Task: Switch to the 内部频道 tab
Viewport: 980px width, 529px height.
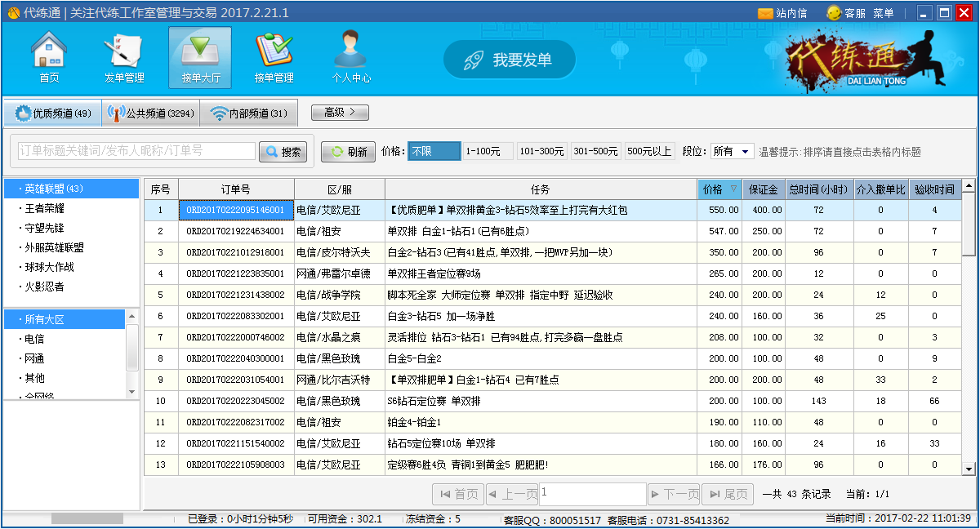Action: (249, 113)
